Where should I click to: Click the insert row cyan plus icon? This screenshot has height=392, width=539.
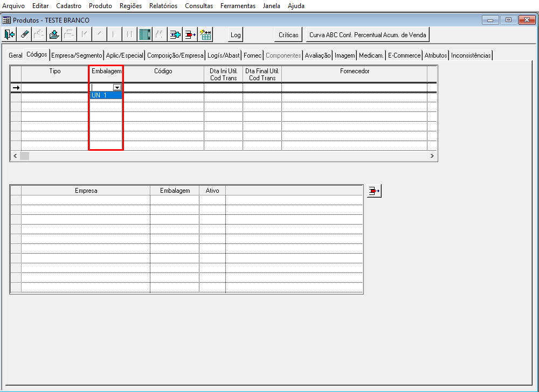pos(175,34)
